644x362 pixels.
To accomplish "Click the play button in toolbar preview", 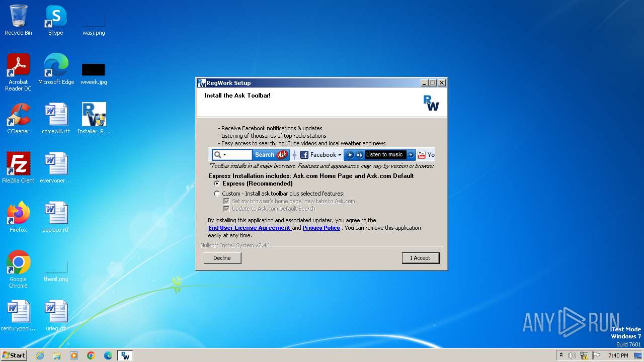I will 350,155.
